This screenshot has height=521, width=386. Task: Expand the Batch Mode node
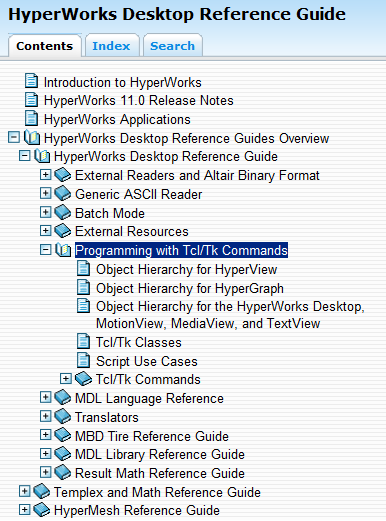(x=45, y=212)
